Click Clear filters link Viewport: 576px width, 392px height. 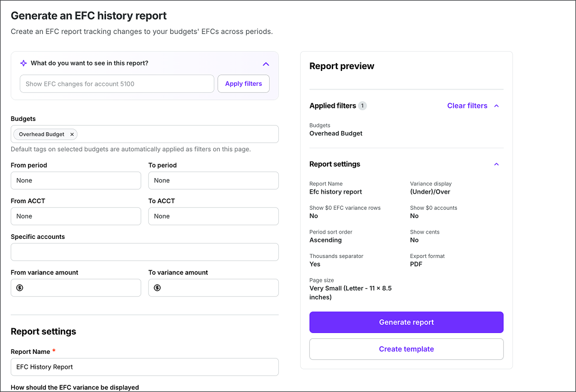(467, 106)
